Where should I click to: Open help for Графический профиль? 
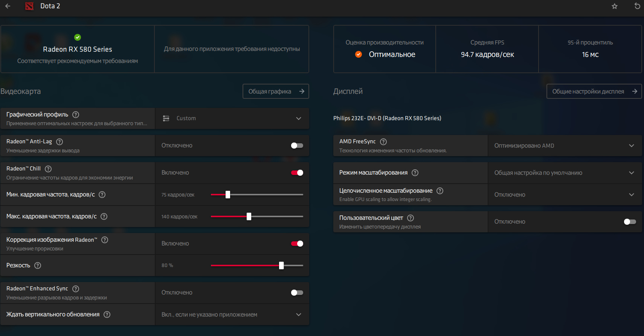click(76, 115)
